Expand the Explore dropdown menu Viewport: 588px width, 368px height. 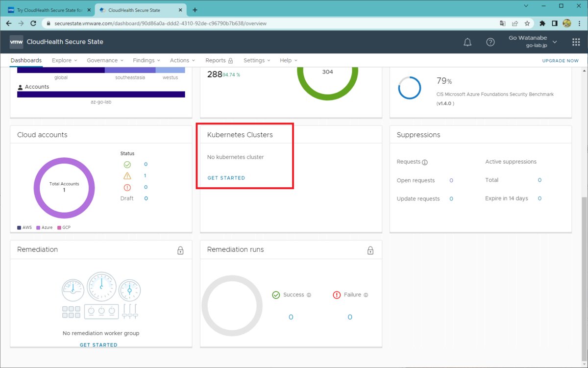tap(65, 60)
